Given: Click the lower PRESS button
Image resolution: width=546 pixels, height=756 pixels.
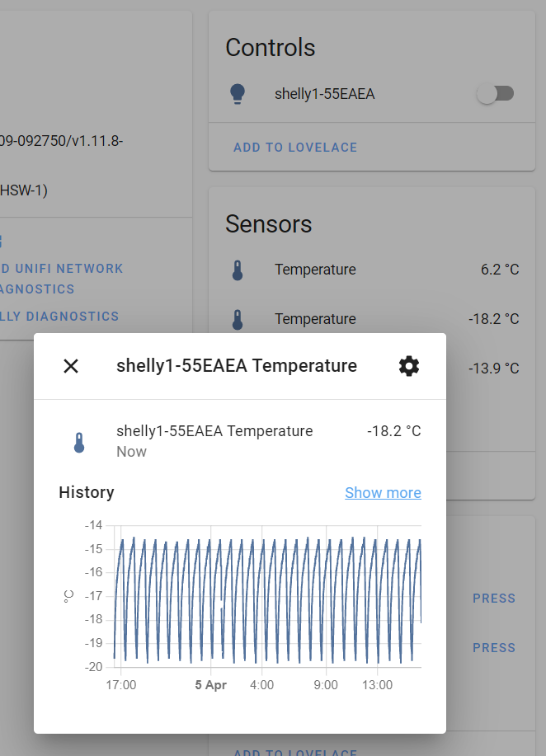Looking at the screenshot, I should point(494,647).
